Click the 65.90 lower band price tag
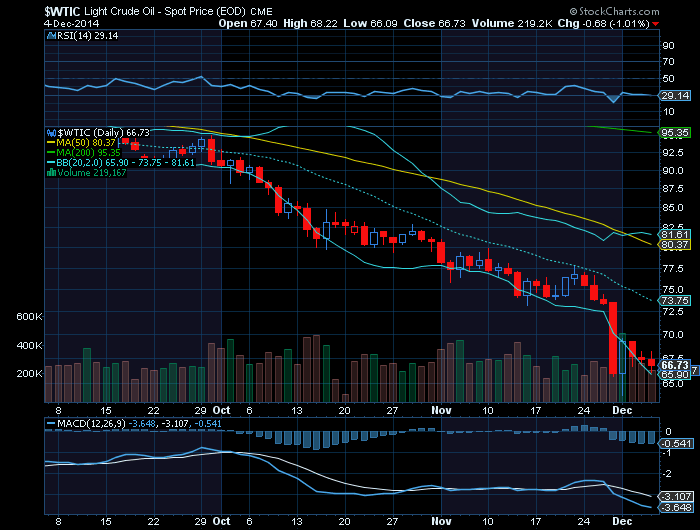The image size is (700, 530). click(x=675, y=375)
